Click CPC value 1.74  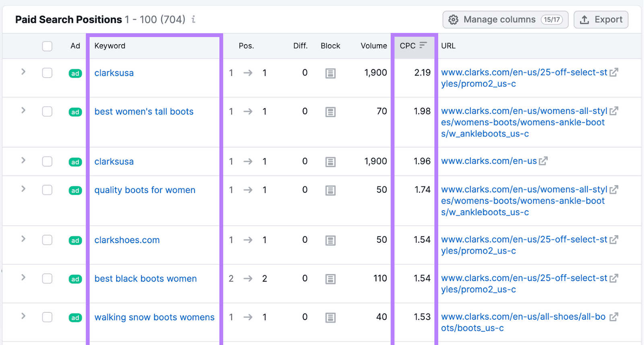coord(423,190)
